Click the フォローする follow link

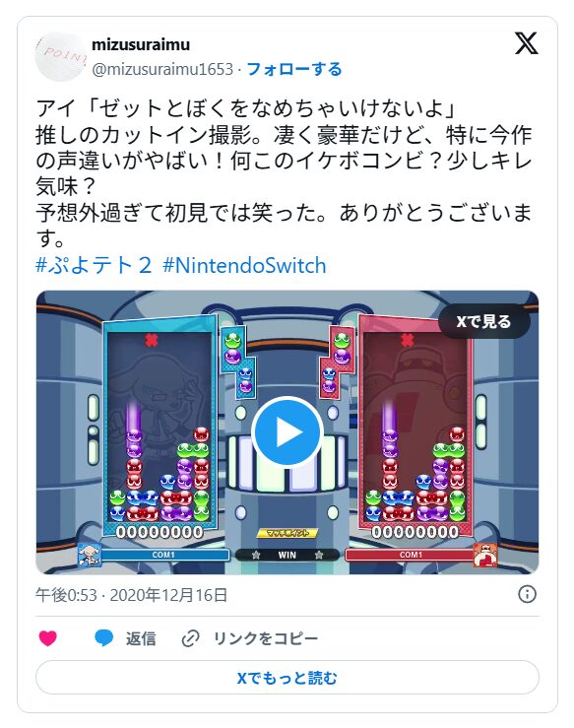(294, 69)
